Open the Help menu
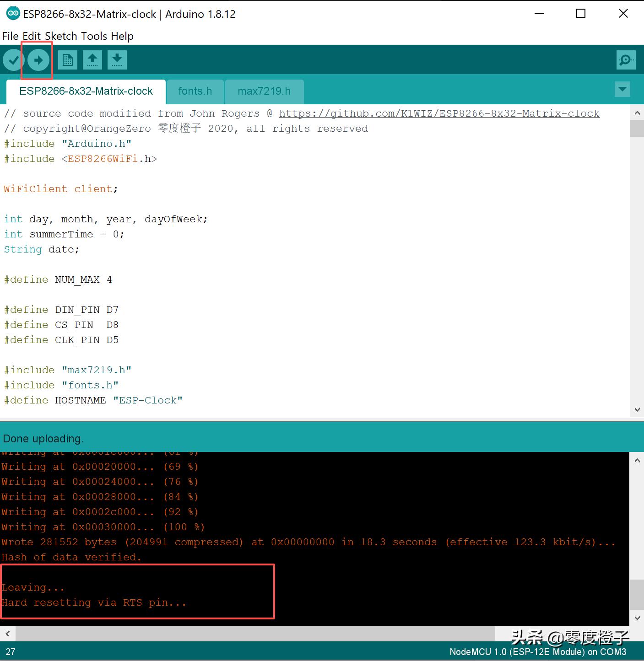This screenshot has height=661, width=644. 122,36
